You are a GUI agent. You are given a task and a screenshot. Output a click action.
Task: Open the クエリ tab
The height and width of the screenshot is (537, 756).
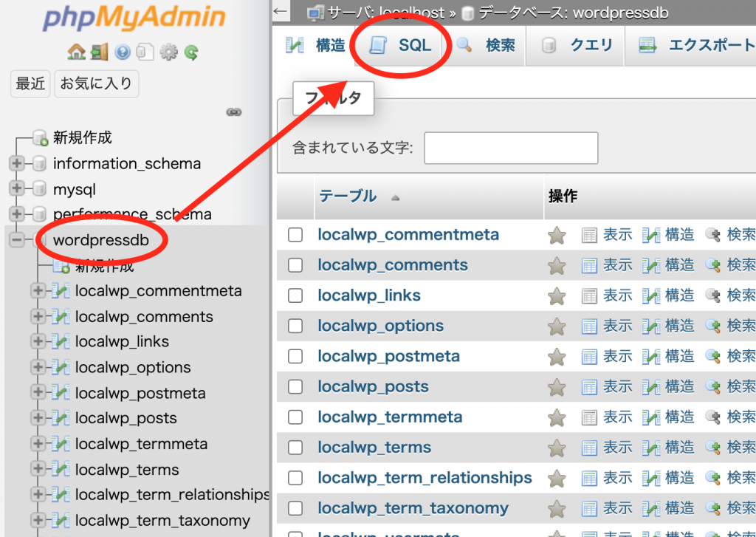[577, 45]
